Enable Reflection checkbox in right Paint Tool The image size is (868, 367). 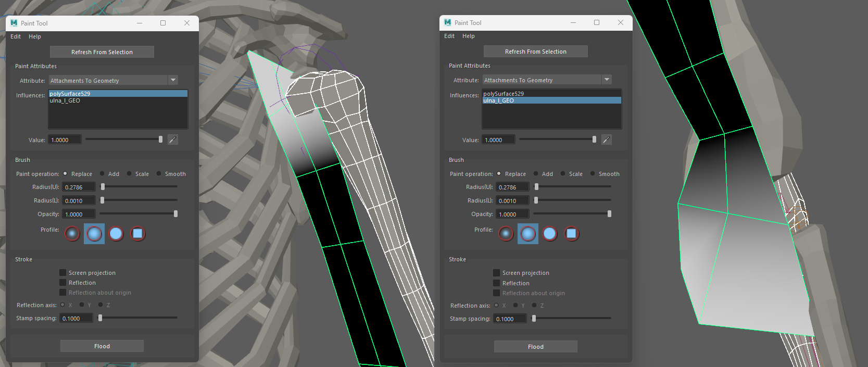coord(497,283)
